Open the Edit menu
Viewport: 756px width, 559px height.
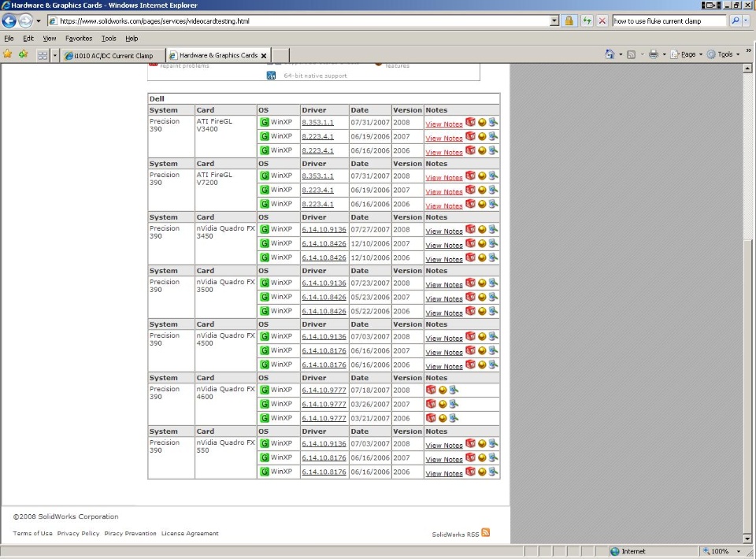click(28, 39)
